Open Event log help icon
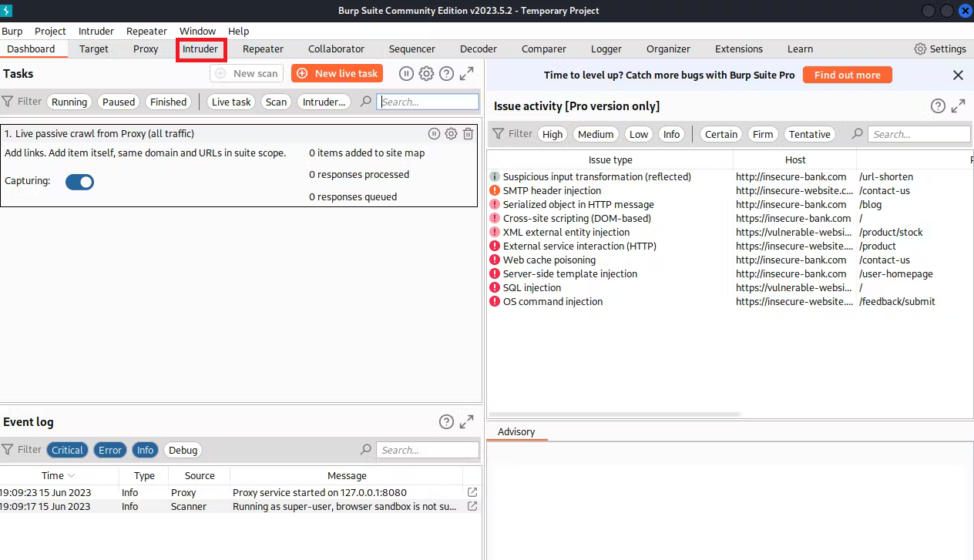 point(446,421)
